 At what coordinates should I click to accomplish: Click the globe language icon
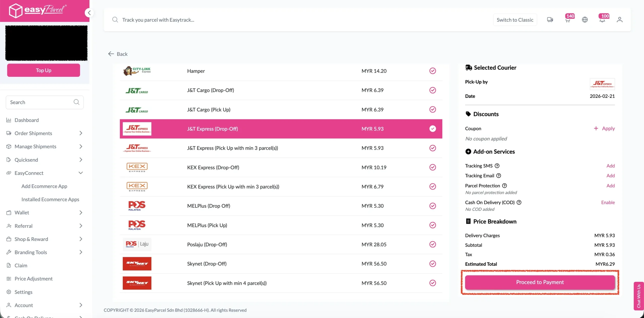coord(585,20)
